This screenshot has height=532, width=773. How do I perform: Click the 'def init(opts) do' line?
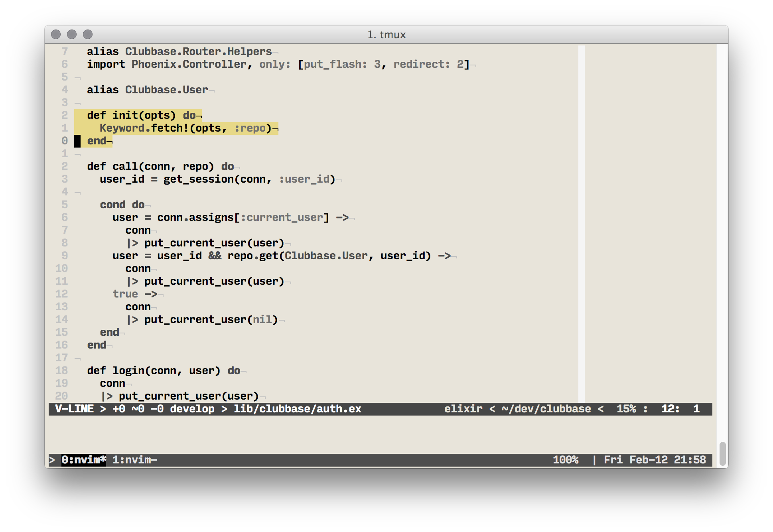[x=141, y=115]
